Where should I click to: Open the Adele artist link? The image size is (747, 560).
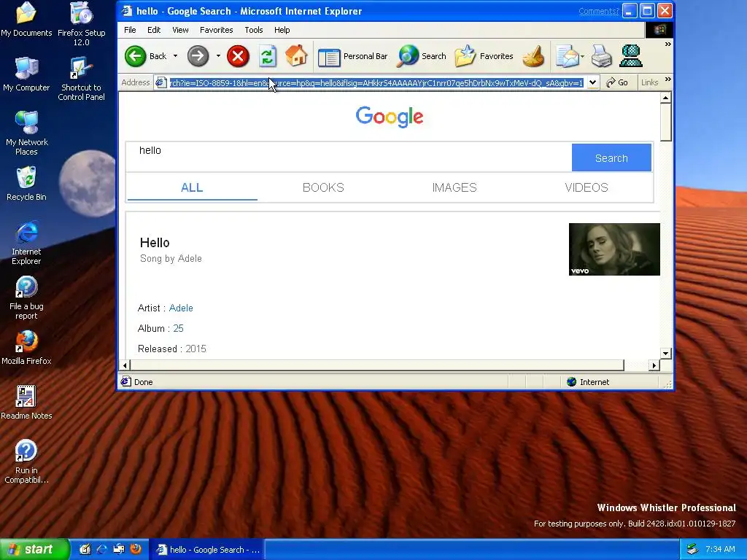pos(181,308)
